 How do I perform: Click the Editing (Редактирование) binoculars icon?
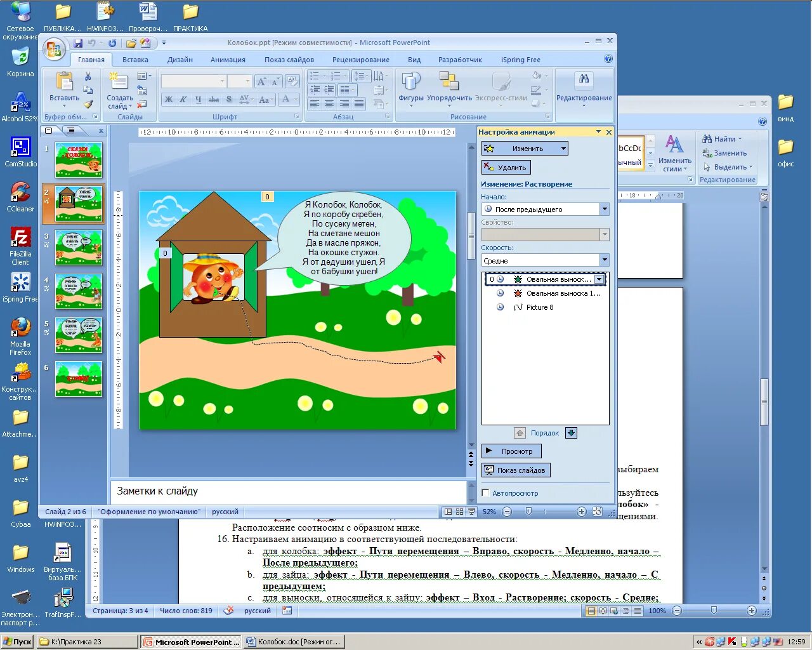584,79
